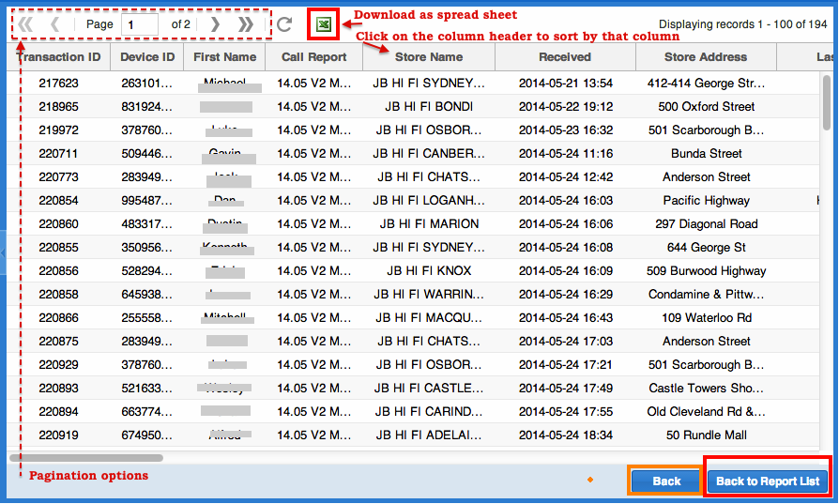The height and width of the screenshot is (504, 839).
Task: Sort by First Name column header
Action: point(224,57)
